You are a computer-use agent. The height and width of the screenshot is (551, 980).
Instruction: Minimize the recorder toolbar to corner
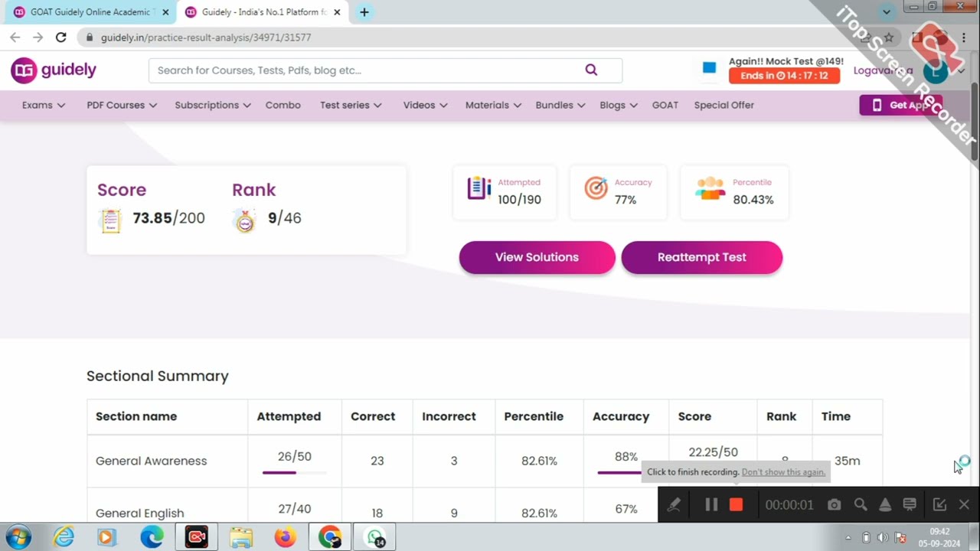pos(939,504)
